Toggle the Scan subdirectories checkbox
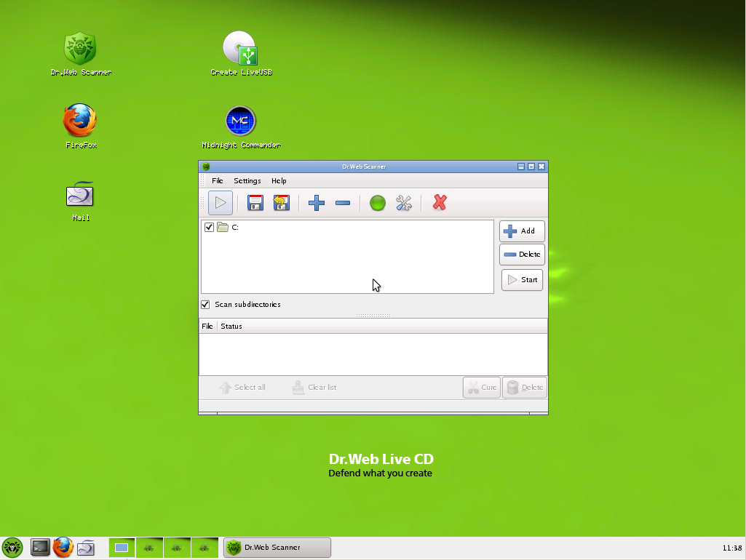The image size is (746, 560). pos(205,305)
